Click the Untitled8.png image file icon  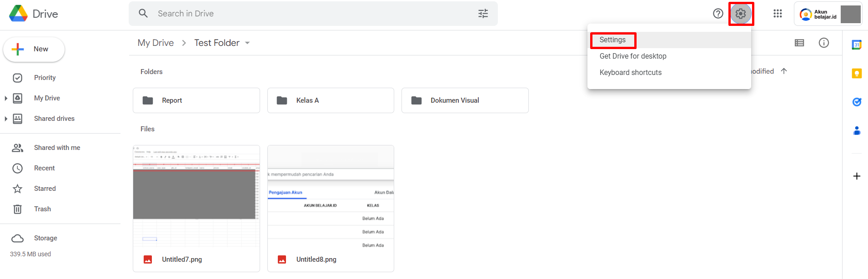pyautogui.click(x=282, y=259)
